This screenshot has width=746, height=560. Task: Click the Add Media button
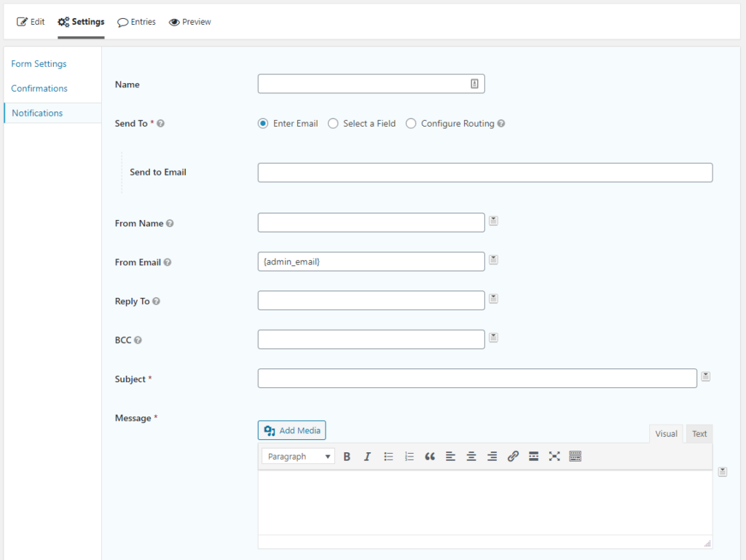pyautogui.click(x=292, y=430)
